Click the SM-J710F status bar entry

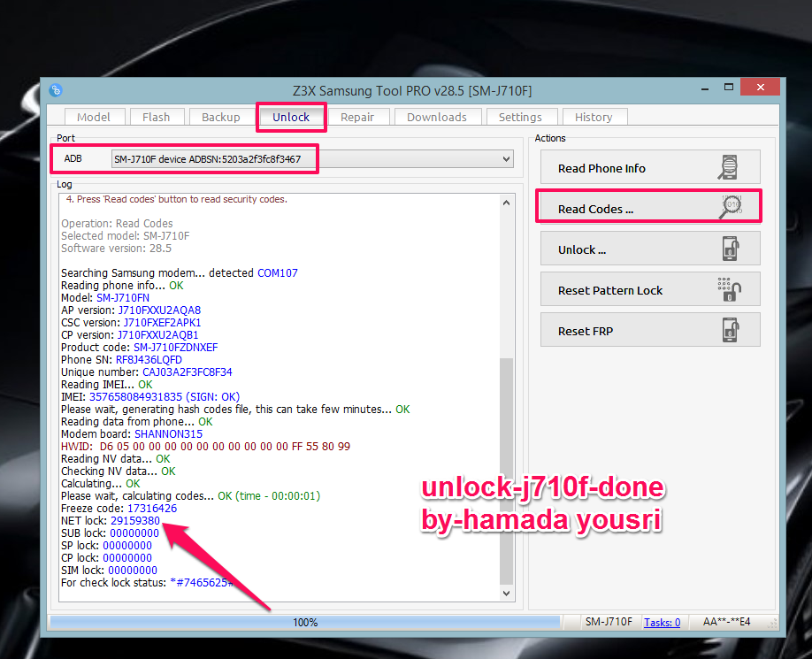coord(609,622)
